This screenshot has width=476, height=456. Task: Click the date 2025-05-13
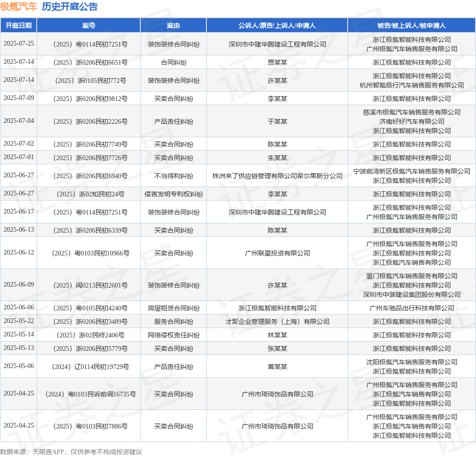(19, 348)
